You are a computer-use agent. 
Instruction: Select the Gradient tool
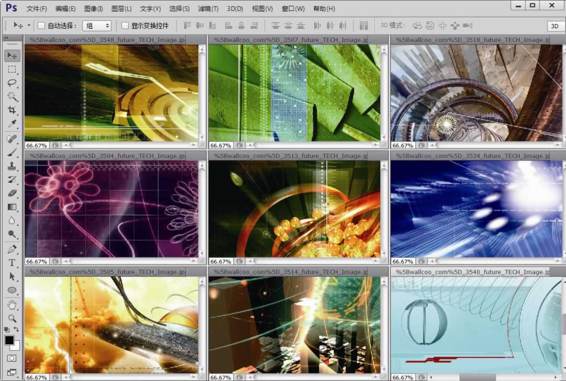12,207
